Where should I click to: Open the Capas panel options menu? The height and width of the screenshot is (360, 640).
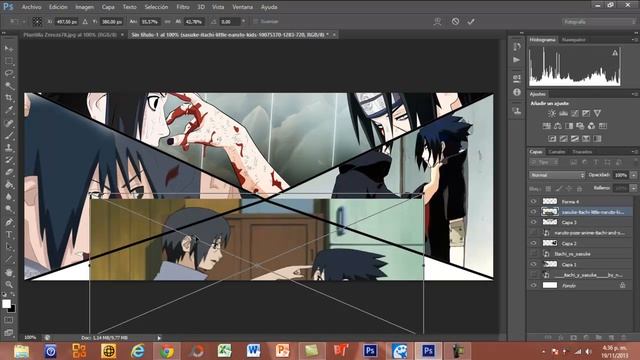coord(634,152)
